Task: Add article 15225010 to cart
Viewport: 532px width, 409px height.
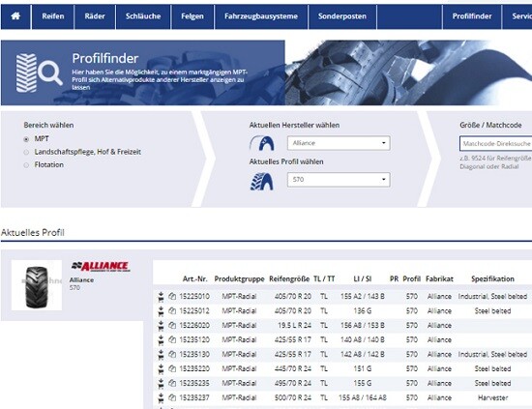Action: pyautogui.click(x=161, y=297)
